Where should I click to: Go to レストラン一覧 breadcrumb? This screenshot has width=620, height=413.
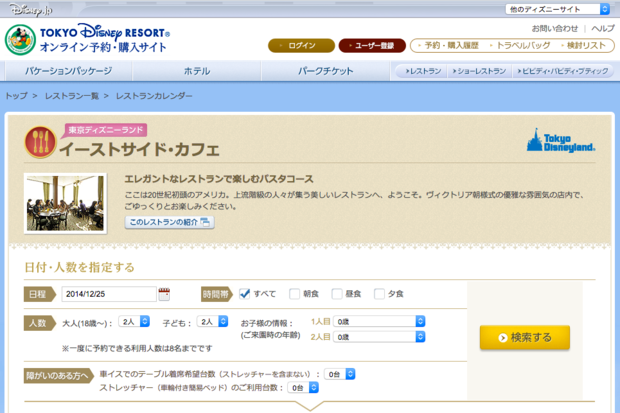point(72,96)
